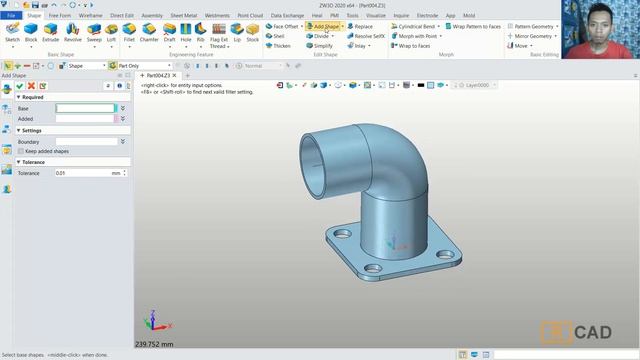Click the Shell command

275,36
